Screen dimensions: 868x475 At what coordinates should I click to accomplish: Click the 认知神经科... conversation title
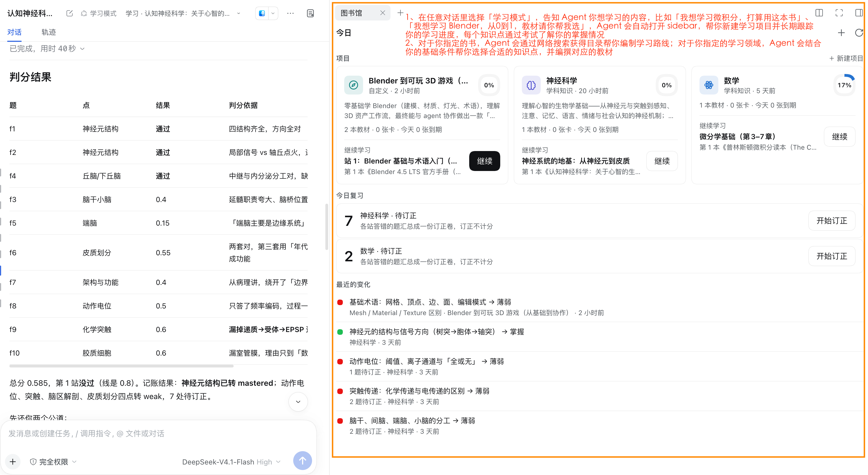30,13
